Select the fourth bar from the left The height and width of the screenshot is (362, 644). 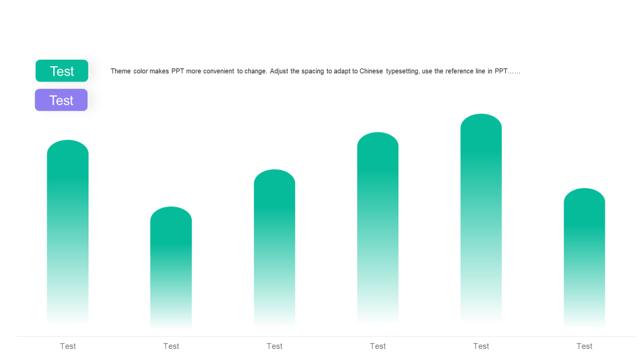click(x=378, y=228)
